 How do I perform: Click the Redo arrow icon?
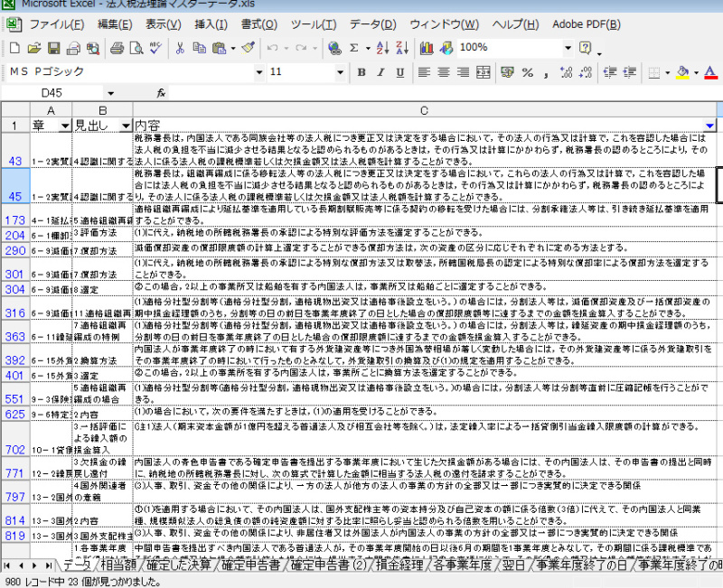(301, 48)
